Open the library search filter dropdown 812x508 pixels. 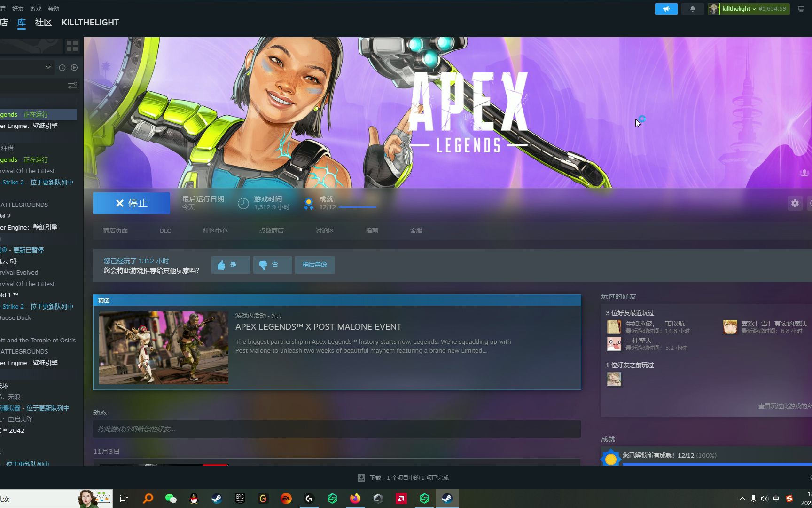(x=47, y=67)
